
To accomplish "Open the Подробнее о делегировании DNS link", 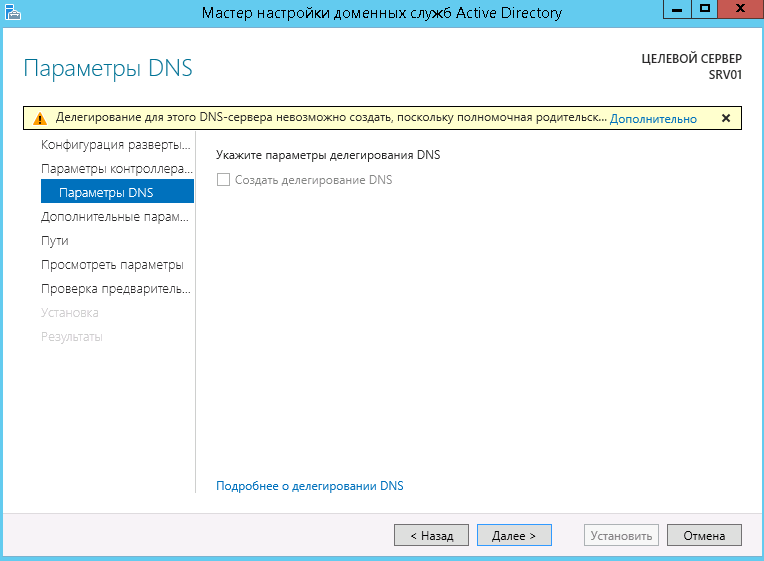I will coord(309,486).
